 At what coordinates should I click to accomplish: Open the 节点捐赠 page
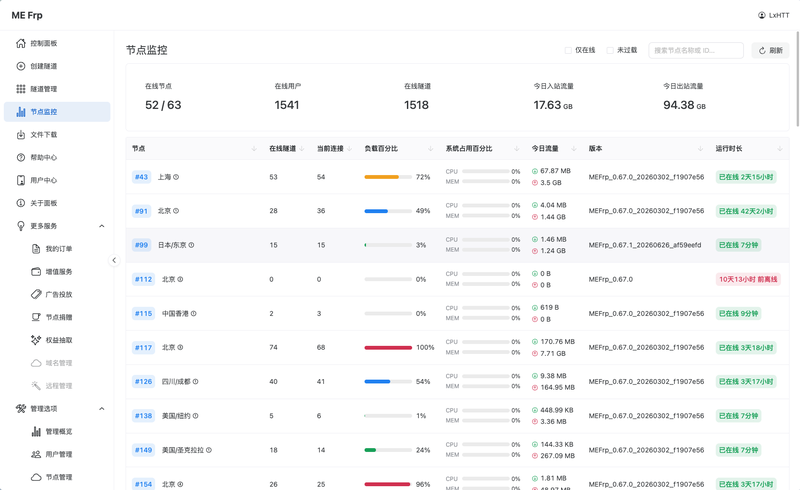click(x=57, y=317)
